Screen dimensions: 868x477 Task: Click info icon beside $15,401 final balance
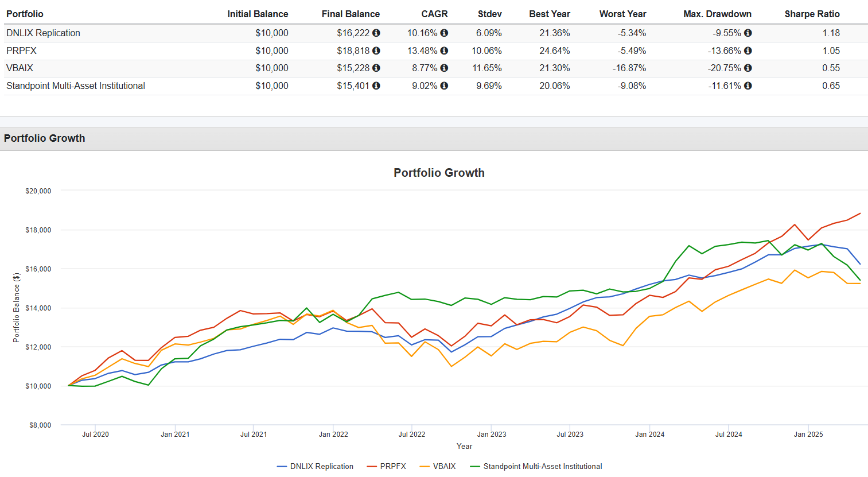(376, 86)
